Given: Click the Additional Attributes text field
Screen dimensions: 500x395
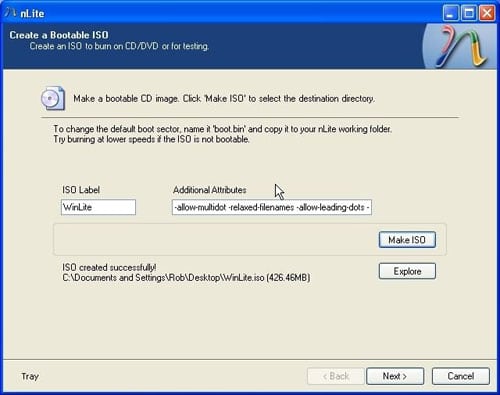Looking at the screenshot, I should click(272, 207).
